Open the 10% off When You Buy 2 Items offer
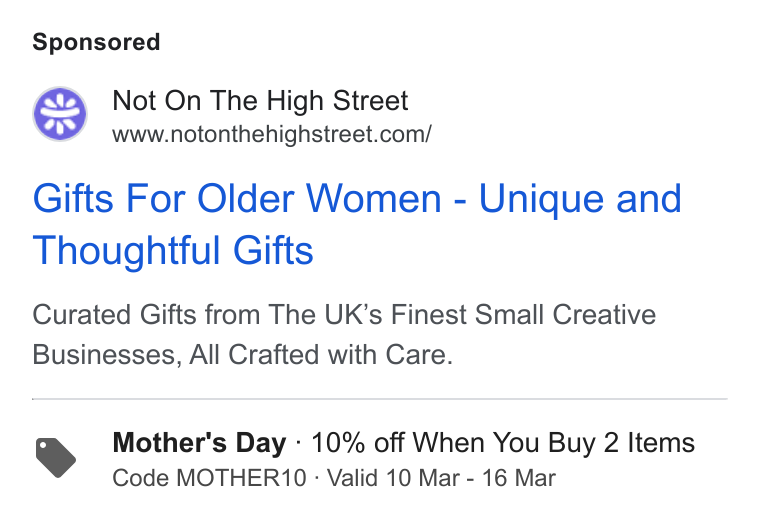Viewport: 760px width, 516px height. pos(503,443)
